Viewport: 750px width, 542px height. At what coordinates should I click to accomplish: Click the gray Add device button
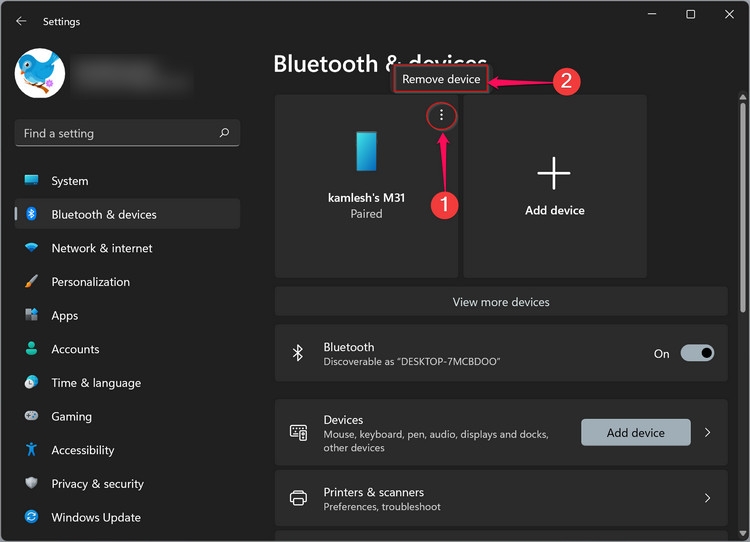pos(636,432)
